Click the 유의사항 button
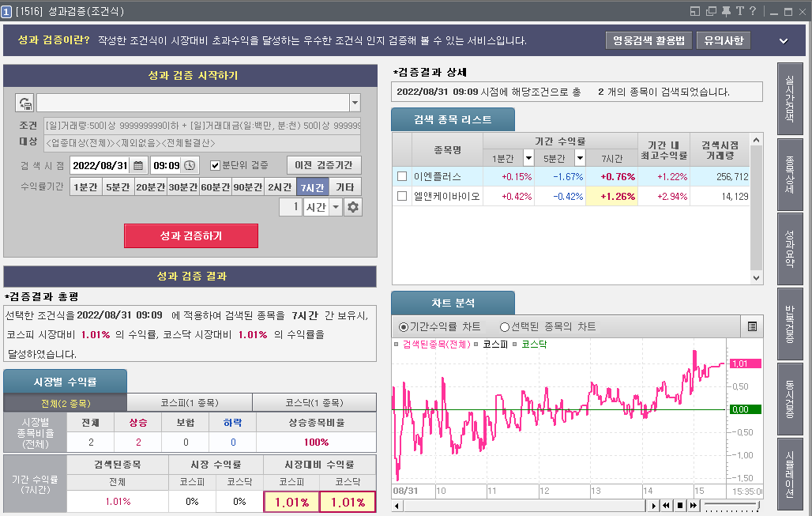Viewport: 812px width, 516px height. coord(724,40)
